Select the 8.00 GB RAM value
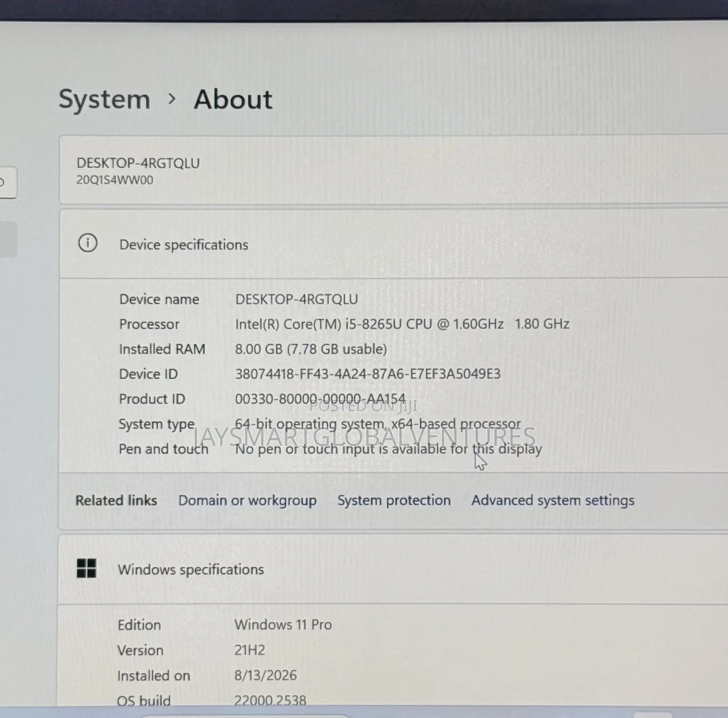The height and width of the screenshot is (718, 728). (x=311, y=349)
